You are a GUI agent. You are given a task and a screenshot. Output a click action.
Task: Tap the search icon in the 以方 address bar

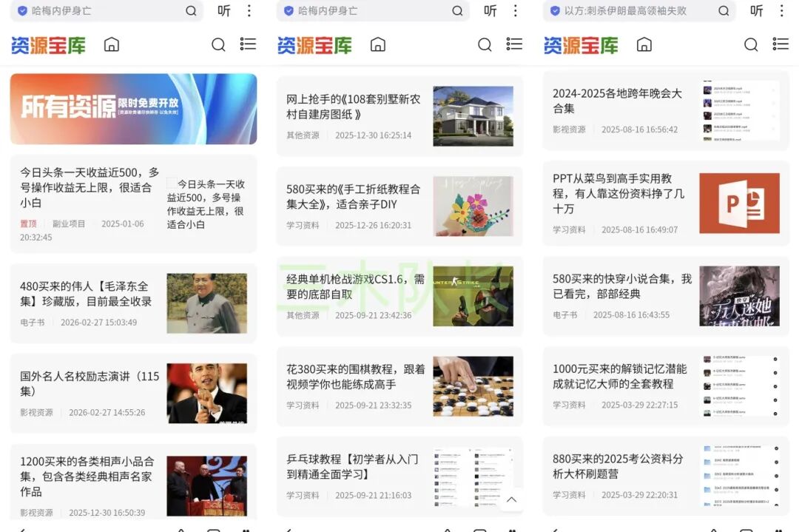pyautogui.click(x=724, y=11)
